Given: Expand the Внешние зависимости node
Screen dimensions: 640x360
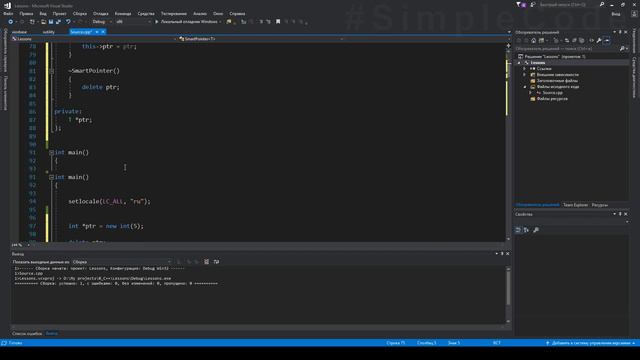Looking at the screenshot, I should pyautogui.click(x=525, y=75).
